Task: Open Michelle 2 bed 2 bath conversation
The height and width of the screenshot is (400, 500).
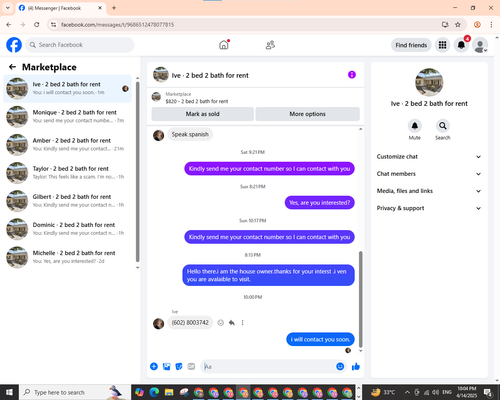Action: click(67, 257)
